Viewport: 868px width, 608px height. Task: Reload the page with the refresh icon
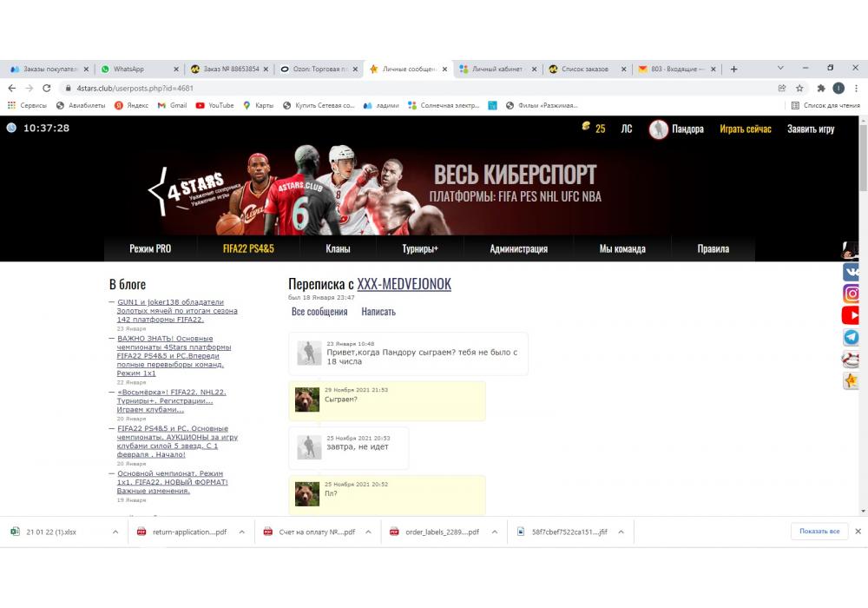(47, 88)
